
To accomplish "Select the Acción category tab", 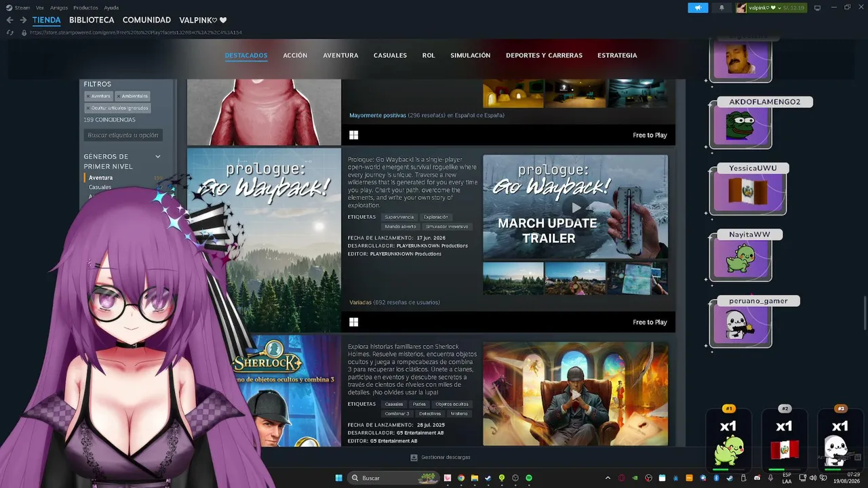I will tap(295, 56).
